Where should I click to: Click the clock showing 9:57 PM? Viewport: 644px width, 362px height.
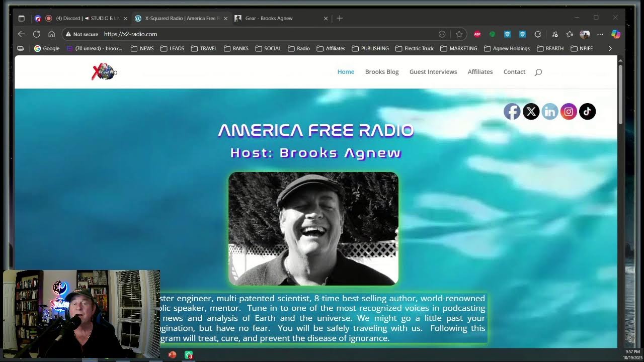pos(632,351)
